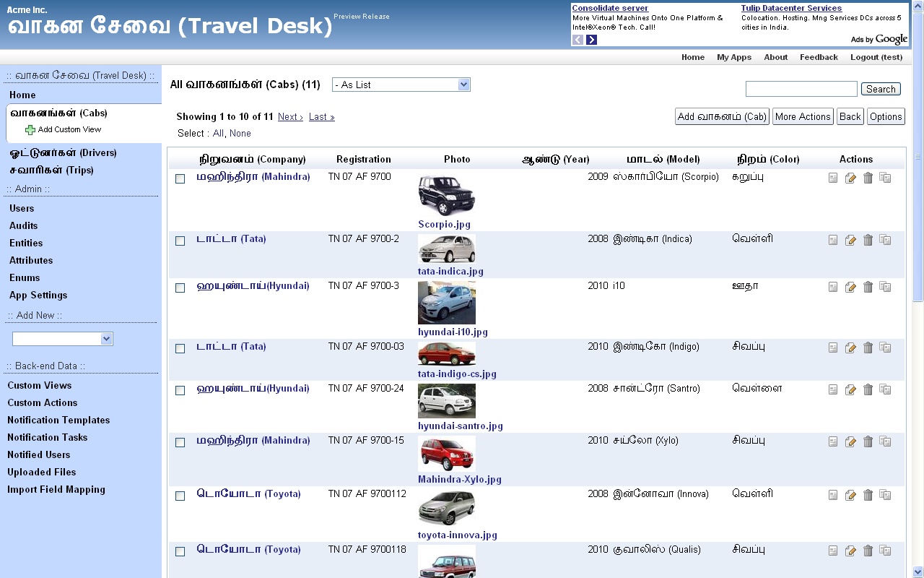The width and height of the screenshot is (924, 578).
Task: Delete the Hyundai Santro record
Action: [868, 389]
